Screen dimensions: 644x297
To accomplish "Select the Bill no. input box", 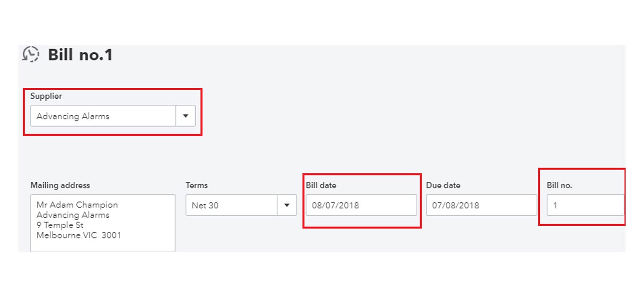I will click(x=586, y=205).
